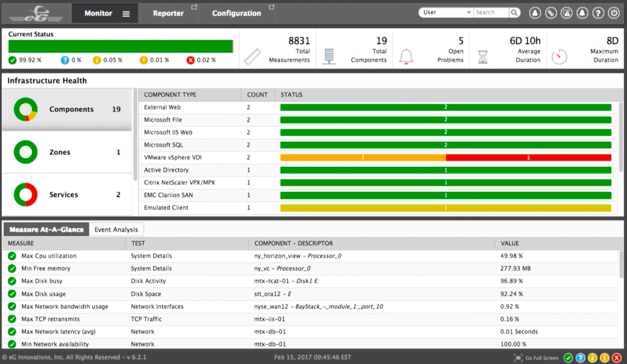The image size is (627, 364).
Task: Open the alarm annotation icon beside the bell
Action: click(567, 13)
